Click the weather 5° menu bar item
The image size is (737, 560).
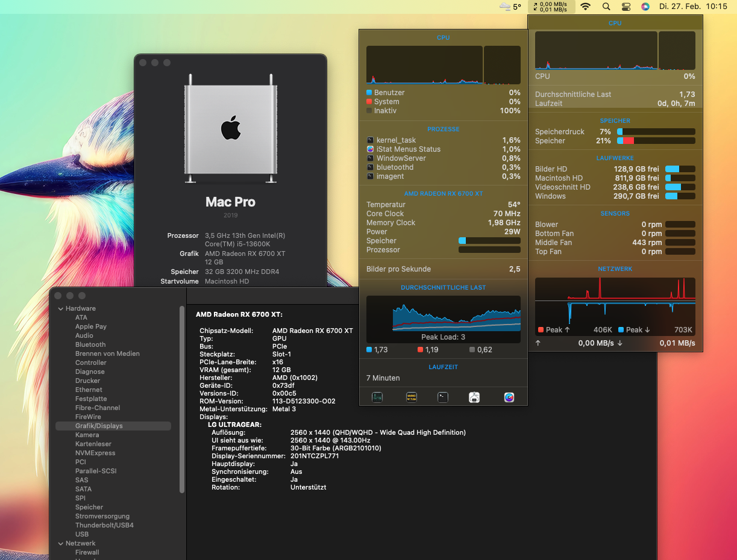click(510, 7)
